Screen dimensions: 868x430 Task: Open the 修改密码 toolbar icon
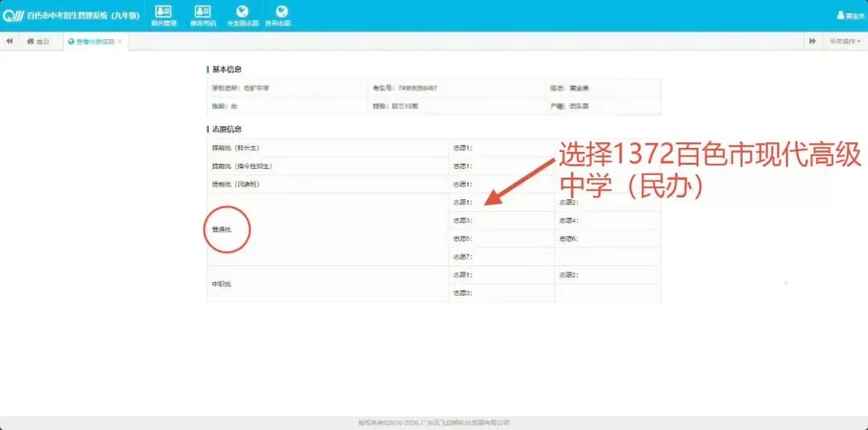tap(203, 15)
